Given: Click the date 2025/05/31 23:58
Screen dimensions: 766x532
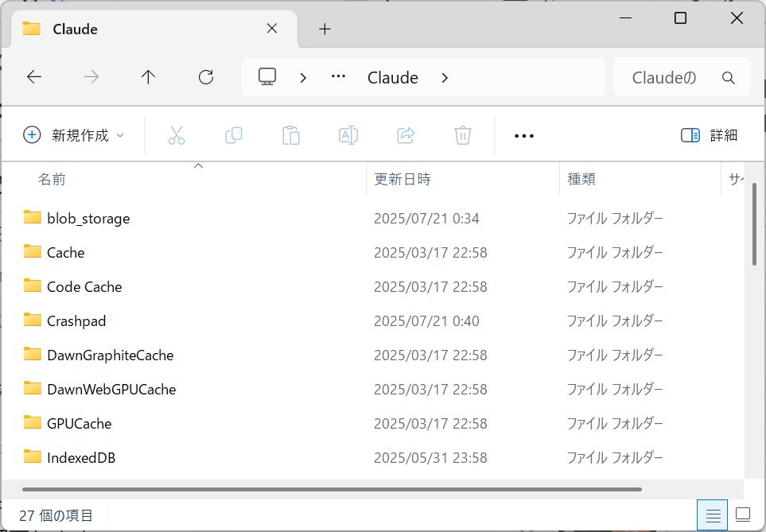Looking at the screenshot, I should (430, 458).
